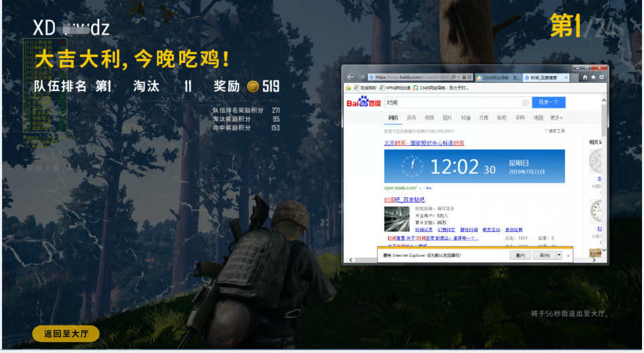This screenshot has width=644, height=353.
Task: Click the 淘汰奖励积分 score line
Action: pyautogui.click(x=246, y=119)
